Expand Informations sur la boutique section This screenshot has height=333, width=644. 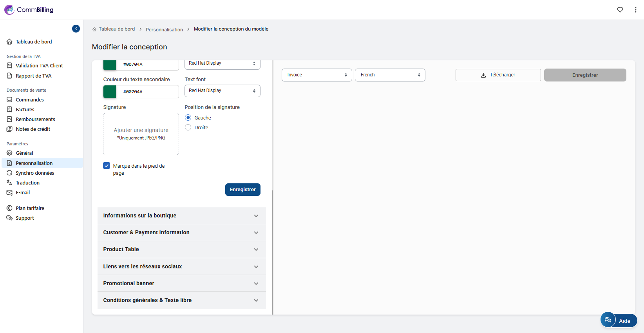click(x=181, y=215)
